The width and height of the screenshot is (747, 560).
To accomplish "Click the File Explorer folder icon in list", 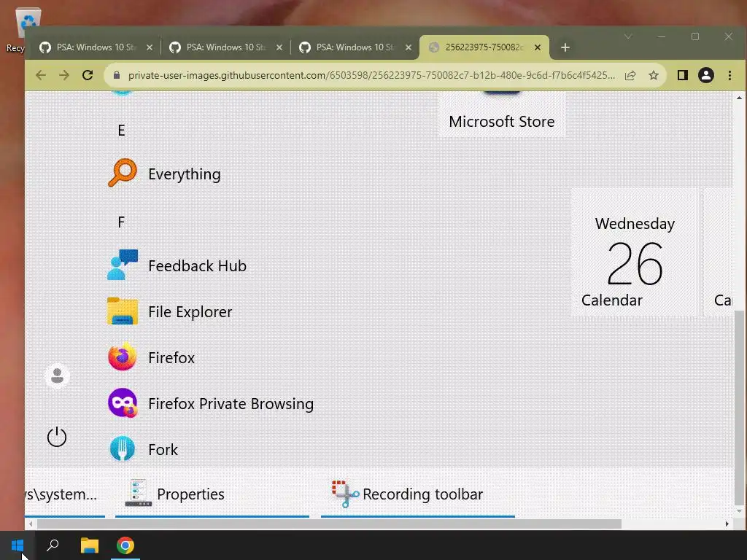I will 123,311.
